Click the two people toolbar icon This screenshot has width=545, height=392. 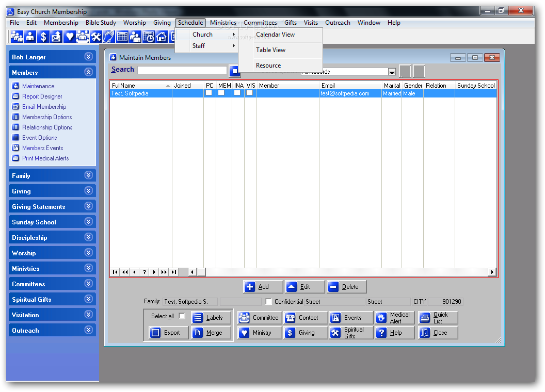135,37
